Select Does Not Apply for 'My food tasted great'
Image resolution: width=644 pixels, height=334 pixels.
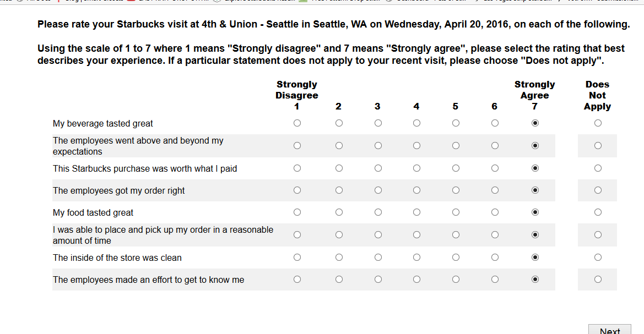[598, 212]
